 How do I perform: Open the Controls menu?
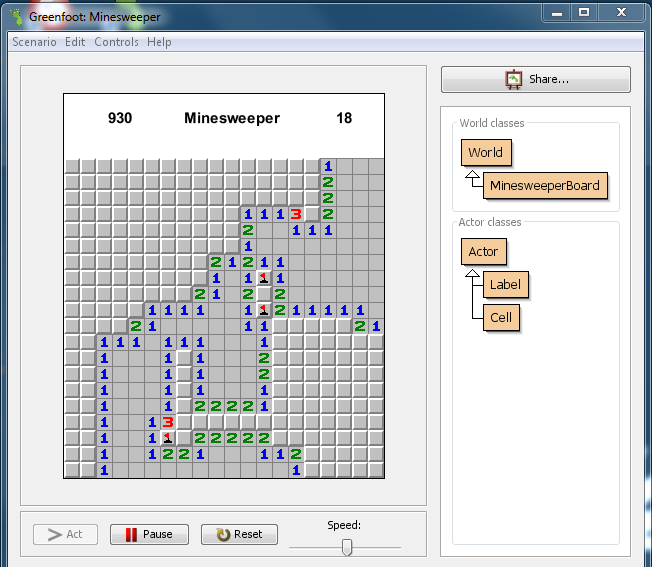[x=116, y=42]
